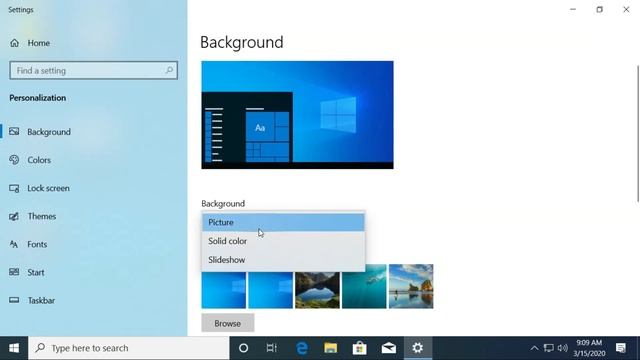
Task: Open File Explorer from the taskbar
Action: 331,348
